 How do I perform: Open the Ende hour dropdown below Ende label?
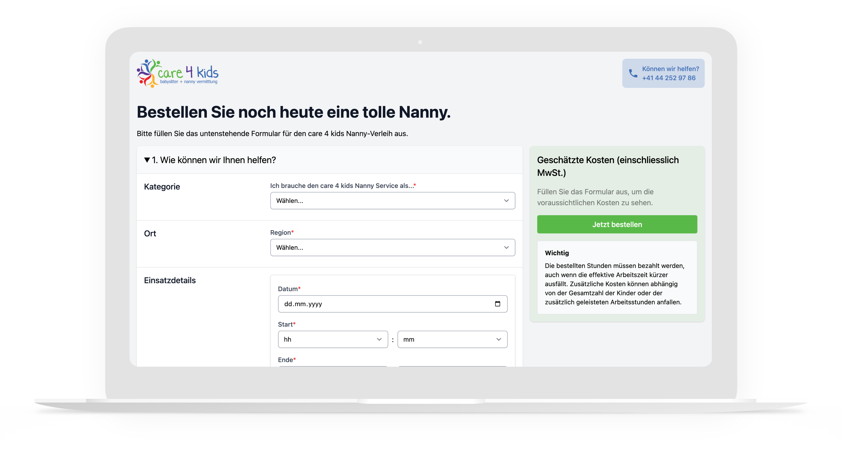[x=333, y=367]
